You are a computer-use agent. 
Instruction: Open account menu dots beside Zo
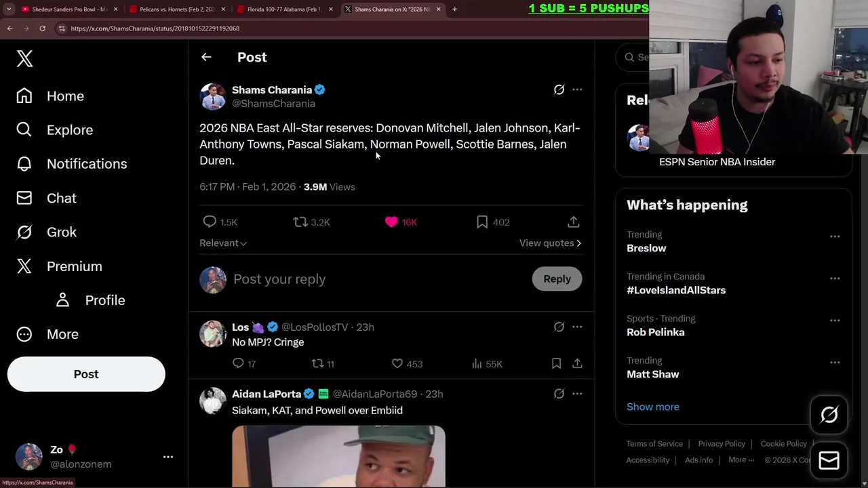(x=168, y=457)
